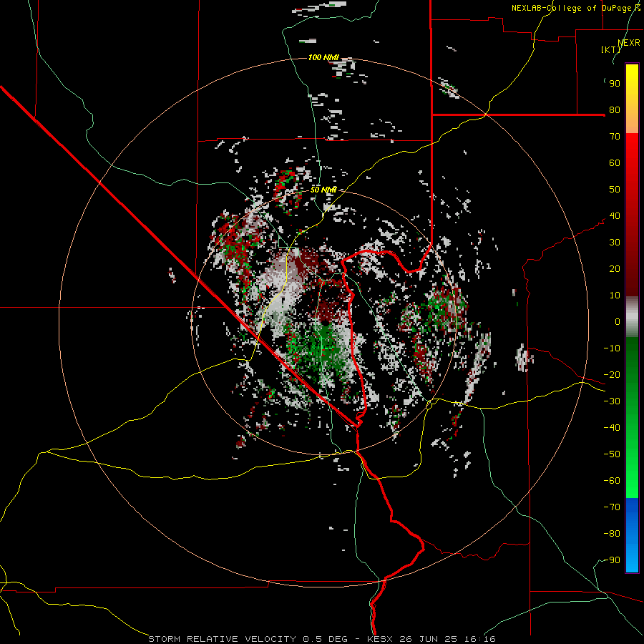This screenshot has width=644, height=644.
Task: Select the 50 value on velocity scale
Action: pos(615,190)
